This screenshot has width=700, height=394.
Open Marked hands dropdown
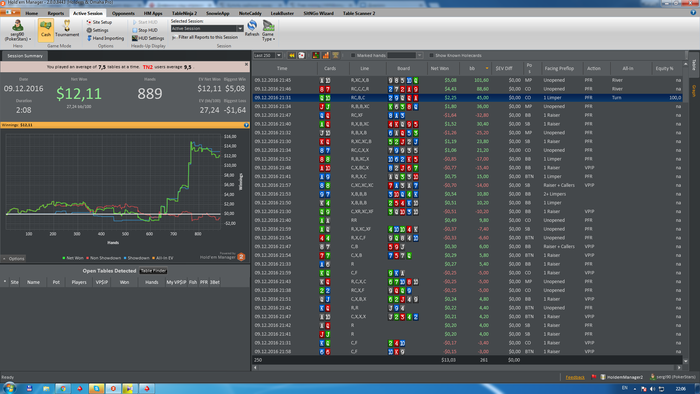pyautogui.click(x=419, y=55)
